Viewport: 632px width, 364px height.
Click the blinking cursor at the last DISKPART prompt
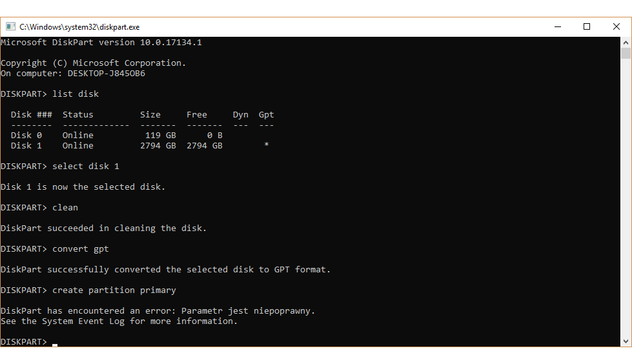(55, 345)
